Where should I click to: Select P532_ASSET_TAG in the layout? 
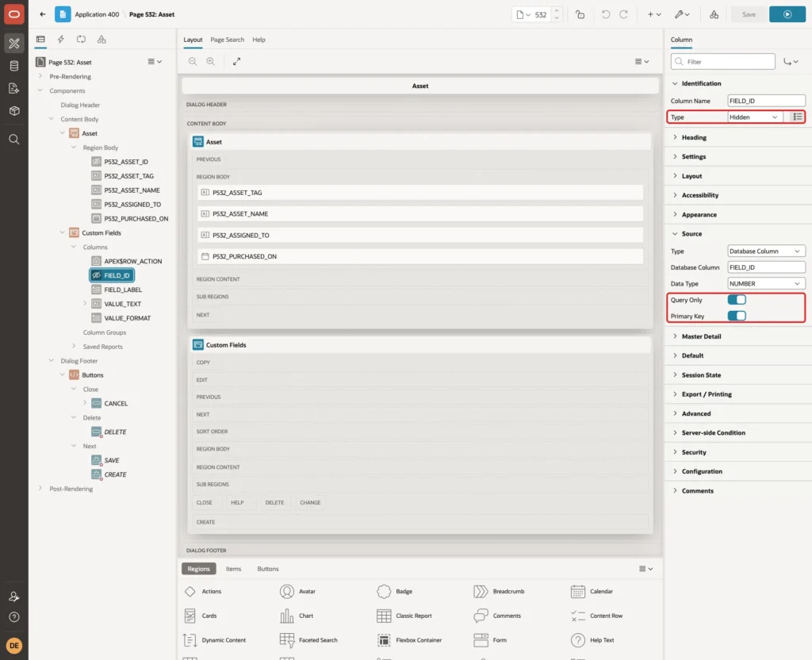(x=420, y=193)
